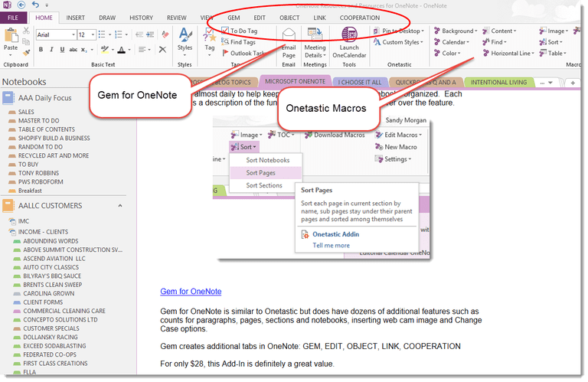Switch to the INSERT ribbon tab
The width and height of the screenshot is (588, 382).
75,18
